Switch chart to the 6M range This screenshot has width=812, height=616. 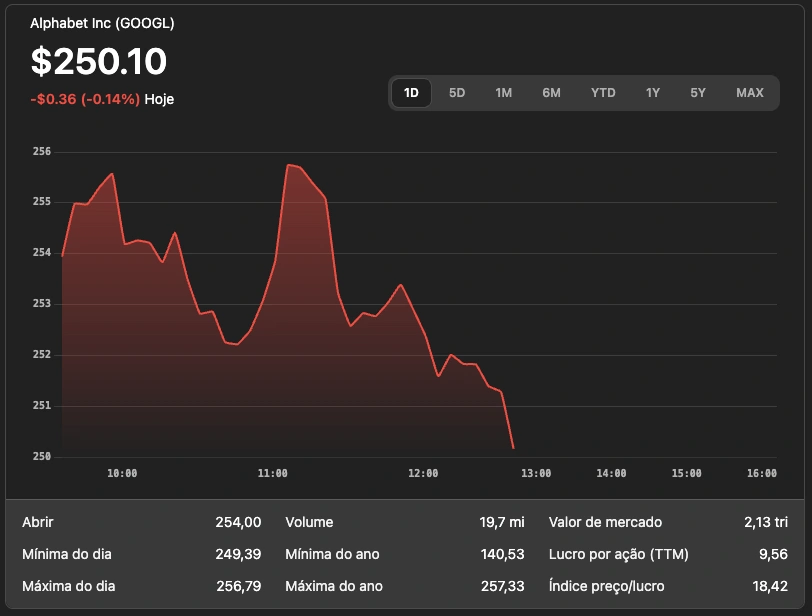(x=551, y=93)
